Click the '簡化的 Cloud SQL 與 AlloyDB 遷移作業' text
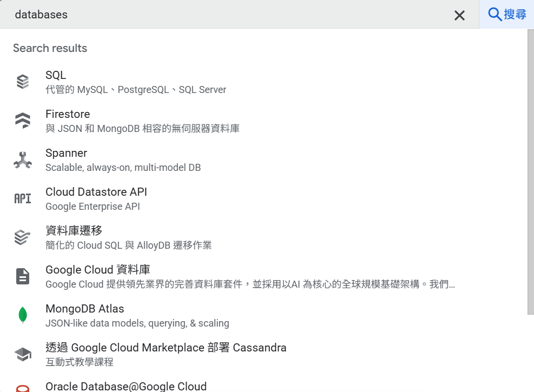Viewport: 534px width, 392px height. point(128,245)
